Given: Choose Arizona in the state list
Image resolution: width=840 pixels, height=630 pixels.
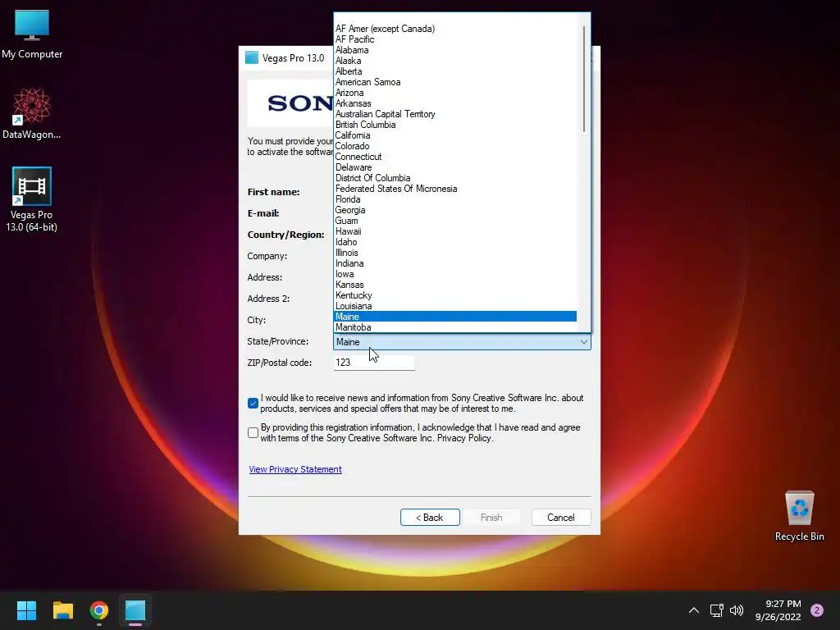Looking at the screenshot, I should pos(454,94).
